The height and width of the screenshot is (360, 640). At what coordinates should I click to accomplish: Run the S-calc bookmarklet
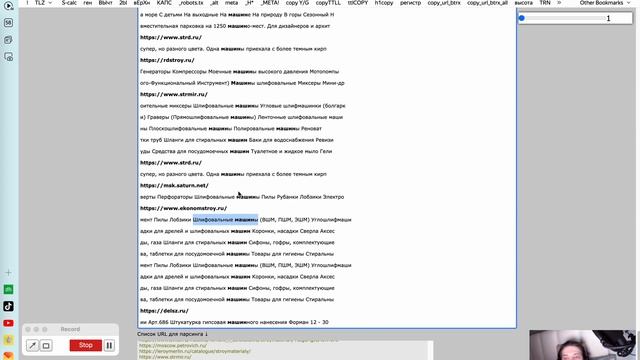69,2
